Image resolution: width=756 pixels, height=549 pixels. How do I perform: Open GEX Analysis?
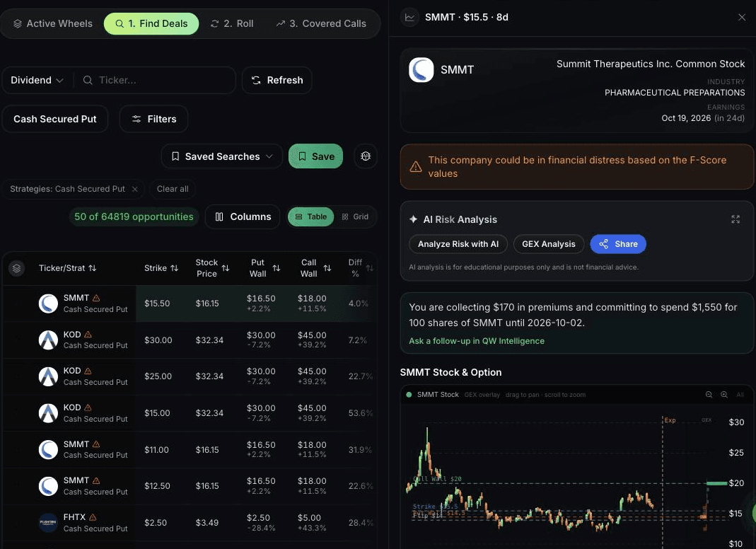[549, 244]
